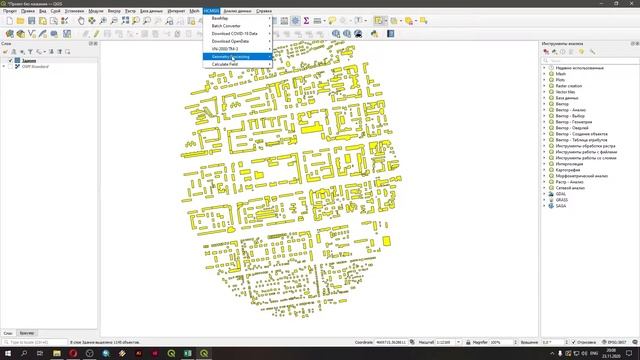Viewport: 640px width, 360px height.
Task: Open the Processing Toolbox gear icon
Action: (295, 21)
